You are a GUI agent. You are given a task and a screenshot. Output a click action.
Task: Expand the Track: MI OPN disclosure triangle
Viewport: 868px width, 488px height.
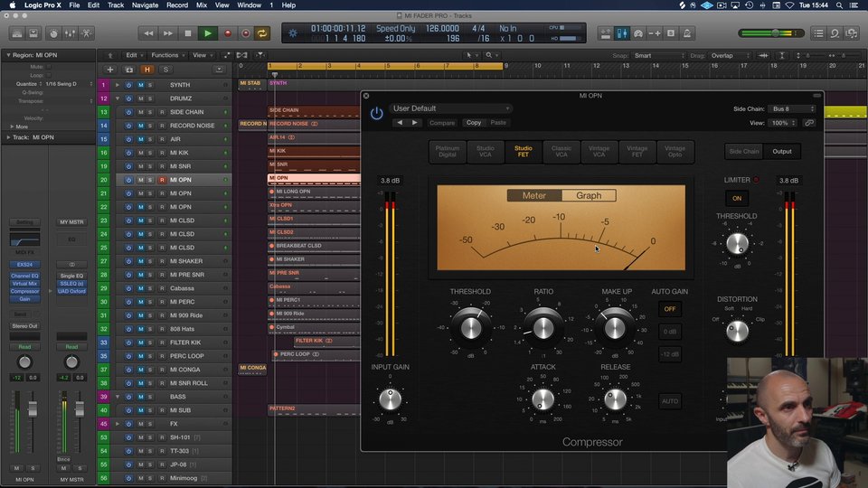(x=8, y=137)
